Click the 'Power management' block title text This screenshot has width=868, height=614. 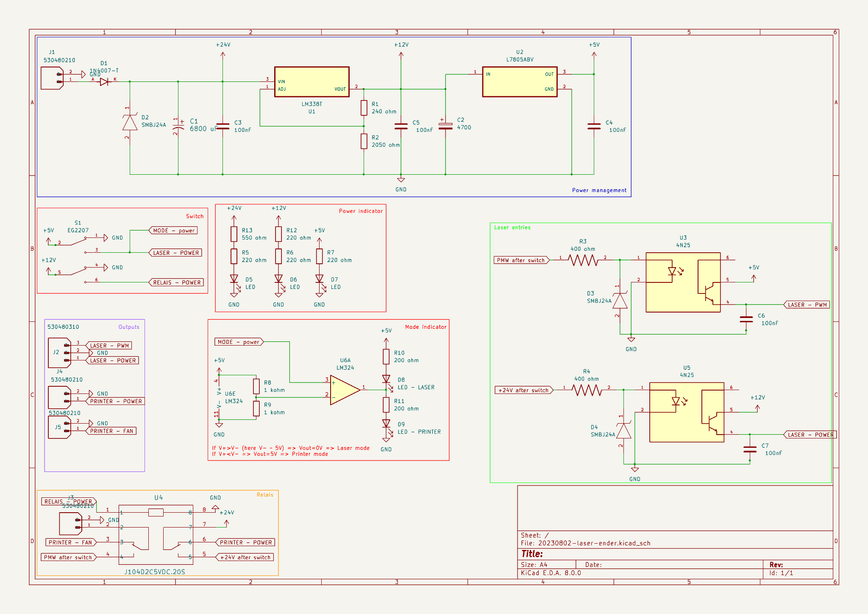pos(599,190)
